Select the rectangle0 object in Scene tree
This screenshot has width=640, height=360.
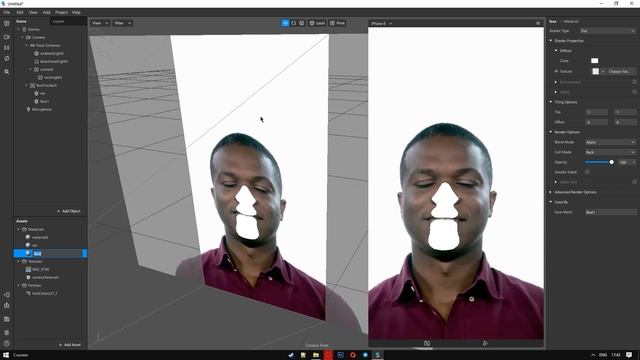[52, 77]
